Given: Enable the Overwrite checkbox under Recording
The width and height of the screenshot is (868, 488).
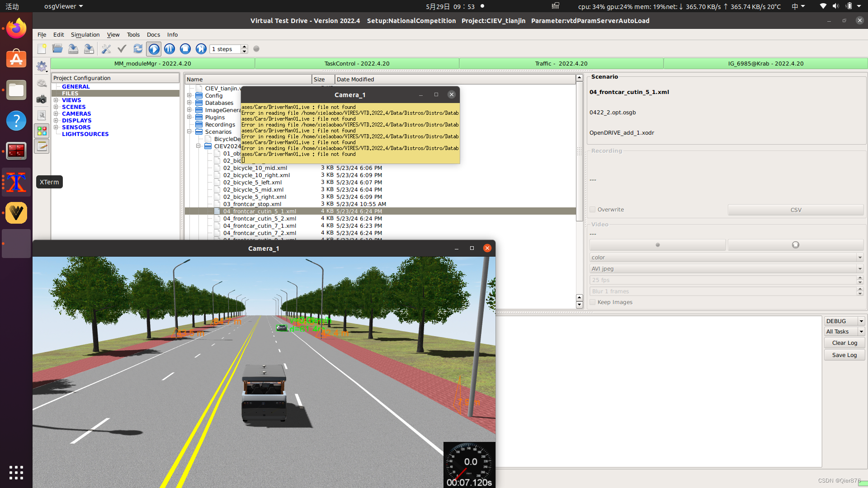Looking at the screenshot, I should [x=593, y=210].
